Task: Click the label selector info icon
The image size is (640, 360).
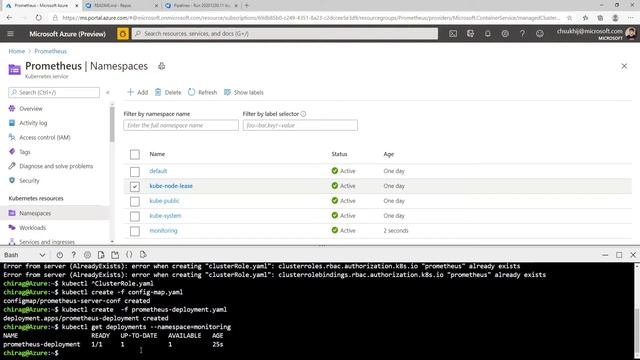Action: point(303,114)
